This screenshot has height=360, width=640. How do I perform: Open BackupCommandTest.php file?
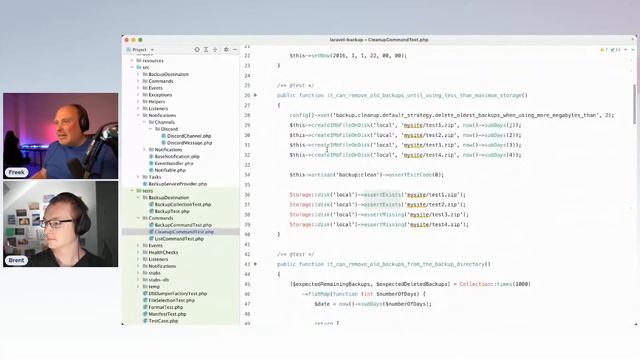tap(183, 225)
